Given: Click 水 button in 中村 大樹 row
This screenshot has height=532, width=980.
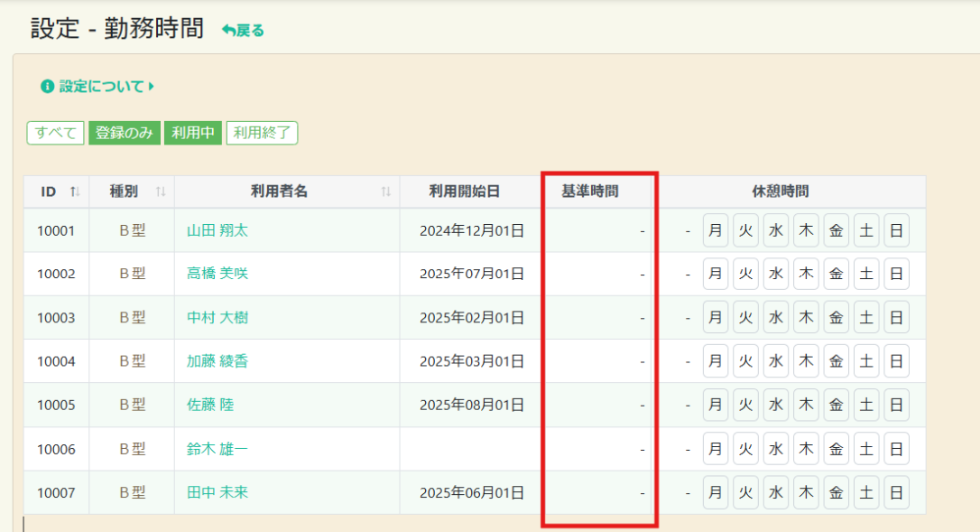Looking at the screenshot, I should click(776, 318).
